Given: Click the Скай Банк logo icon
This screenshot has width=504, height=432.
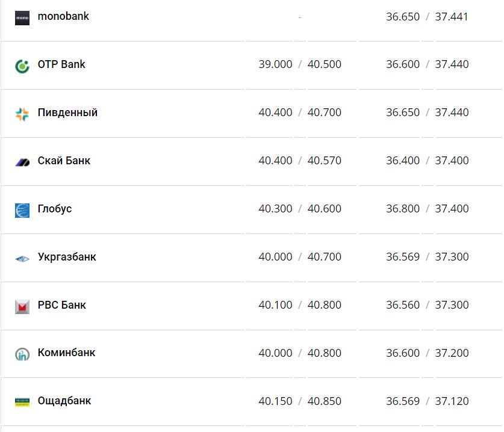Looking at the screenshot, I should point(22,162).
